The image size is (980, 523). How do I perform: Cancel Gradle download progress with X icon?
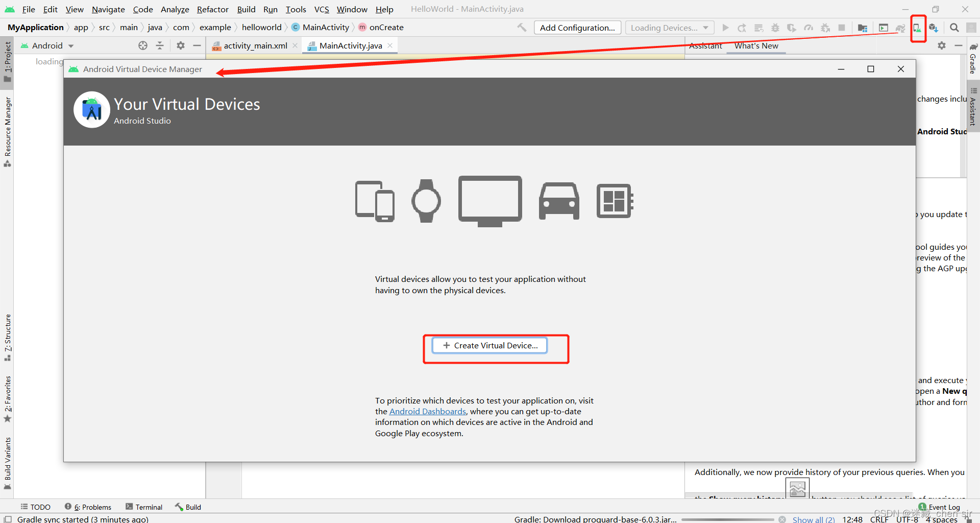[x=782, y=519]
